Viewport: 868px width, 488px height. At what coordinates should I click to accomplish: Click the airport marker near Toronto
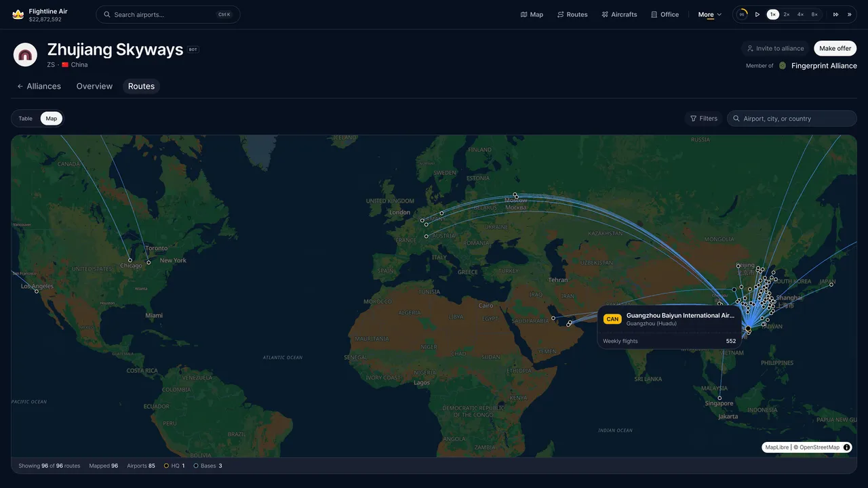click(x=149, y=262)
